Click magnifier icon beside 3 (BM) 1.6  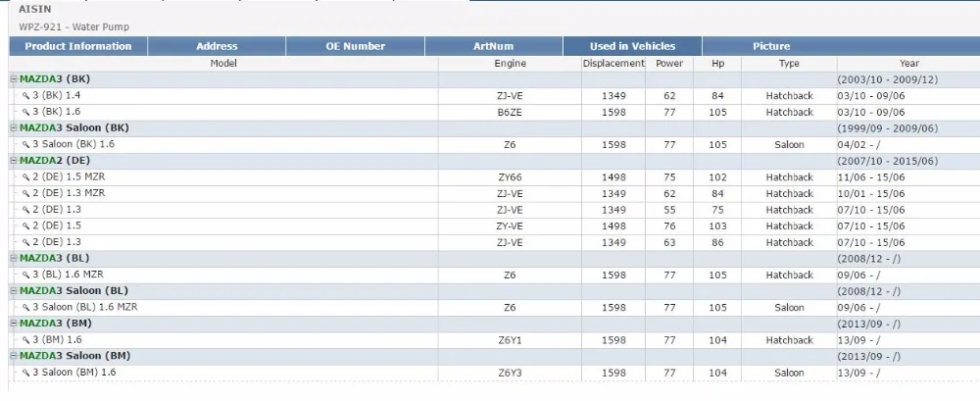[x=25, y=340]
